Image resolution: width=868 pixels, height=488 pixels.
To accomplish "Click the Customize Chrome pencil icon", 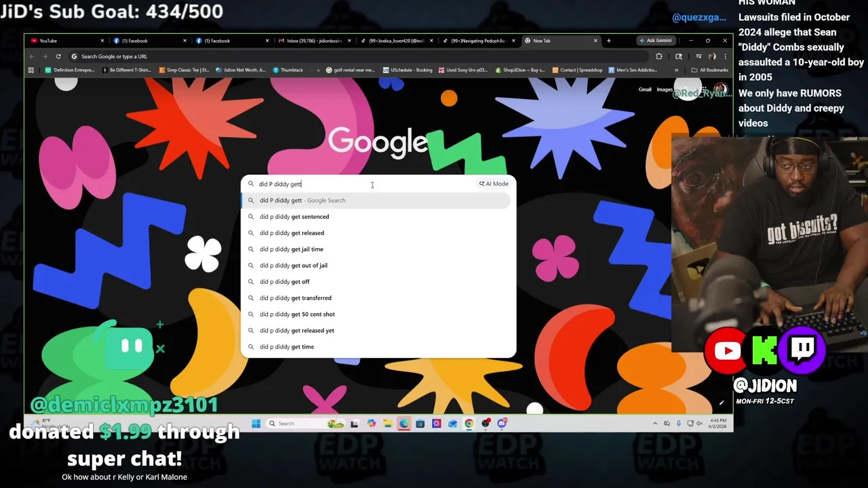I will (x=722, y=403).
